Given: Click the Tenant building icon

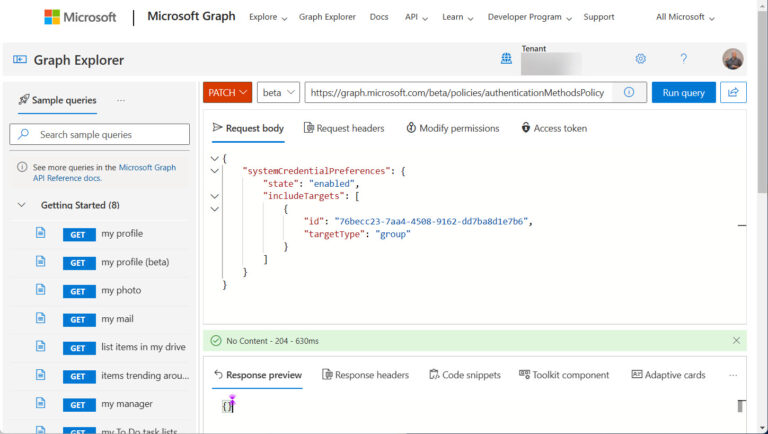Looking at the screenshot, I should (x=506, y=59).
